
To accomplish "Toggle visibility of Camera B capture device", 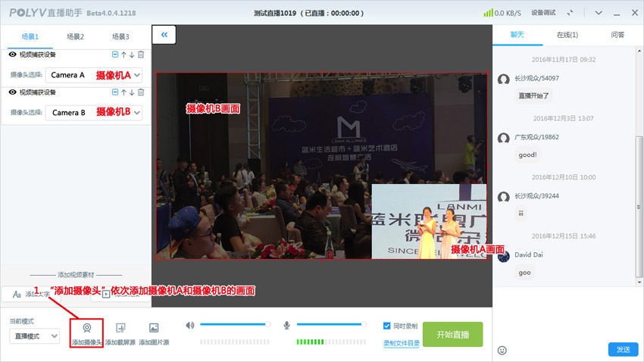I will (12, 92).
